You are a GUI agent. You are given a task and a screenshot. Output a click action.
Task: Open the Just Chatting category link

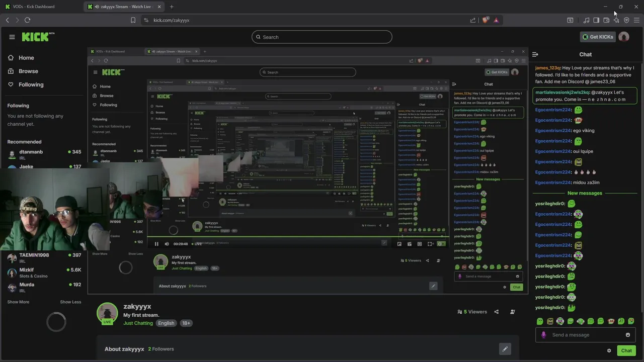coord(138,323)
